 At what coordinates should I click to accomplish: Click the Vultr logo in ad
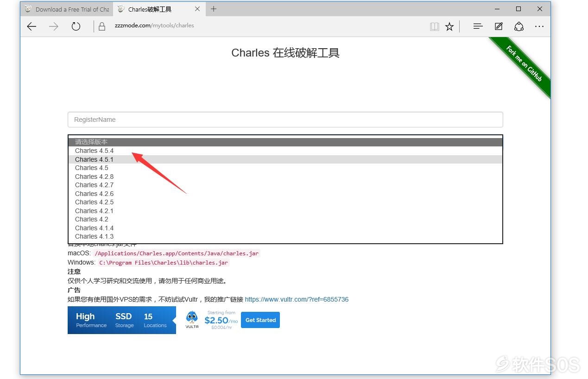click(x=192, y=320)
